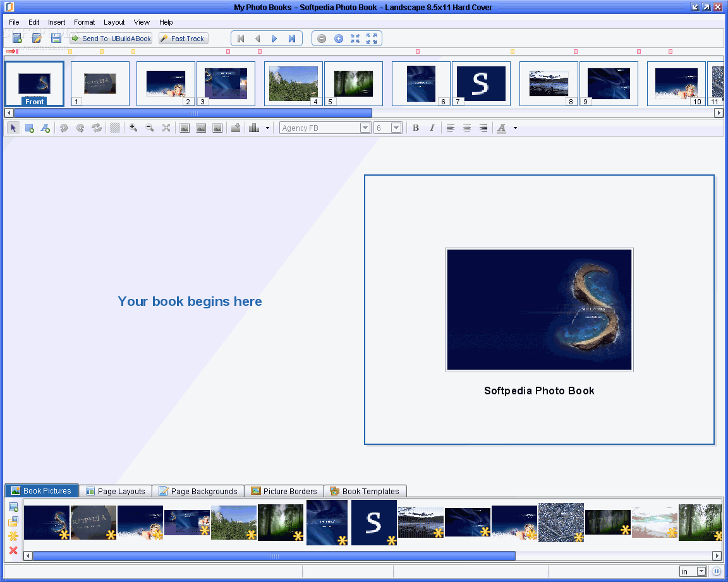This screenshot has height=582, width=728.
Task: Open the Format menu
Action: tap(85, 22)
